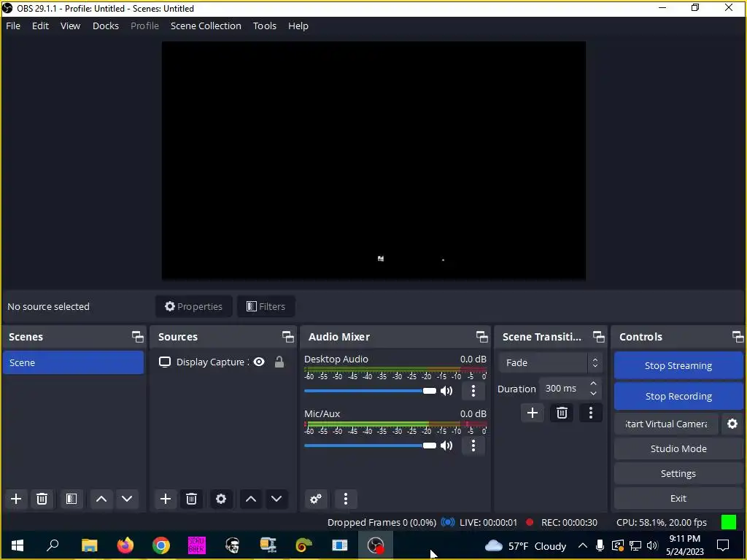Click the Filters button

266,307
